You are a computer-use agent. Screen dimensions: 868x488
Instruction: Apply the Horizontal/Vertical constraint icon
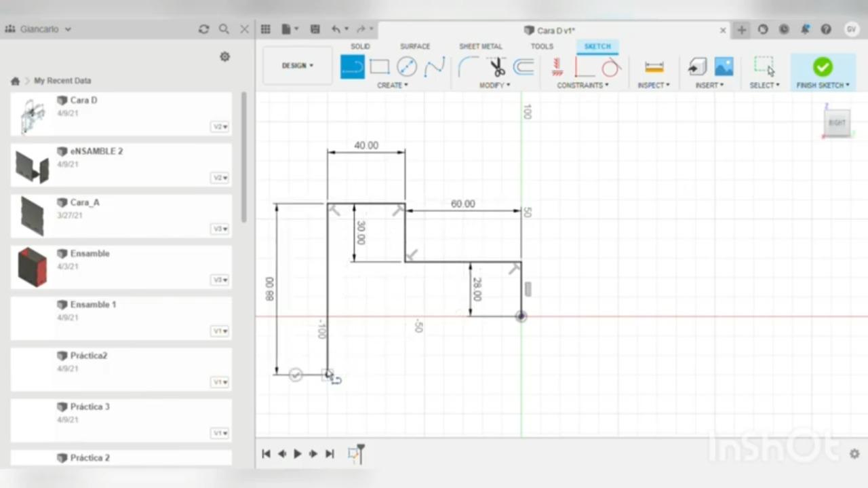[x=557, y=67]
